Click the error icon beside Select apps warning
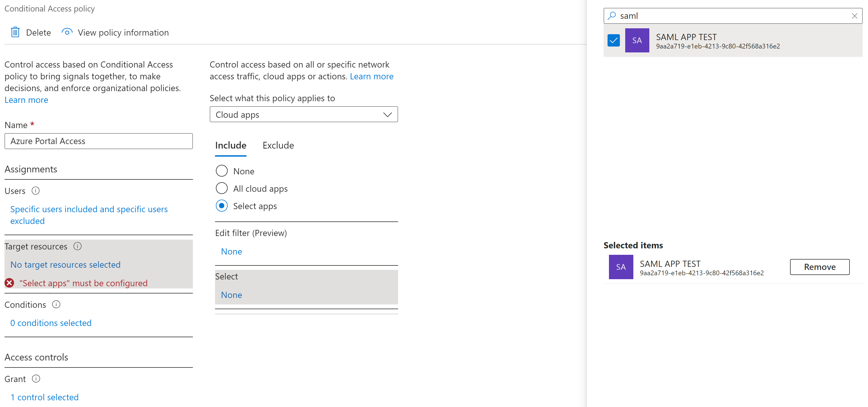The width and height of the screenshot is (868, 407). [x=10, y=283]
